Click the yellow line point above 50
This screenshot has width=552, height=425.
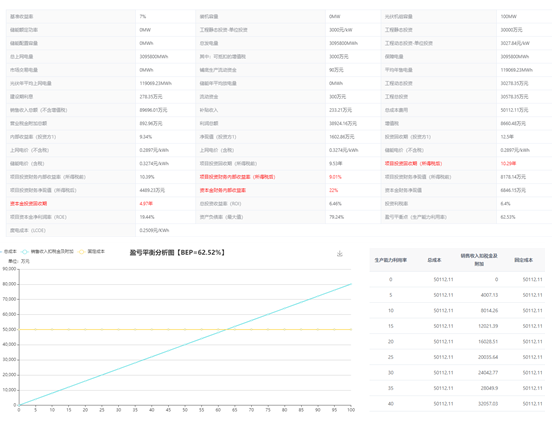(185, 329)
